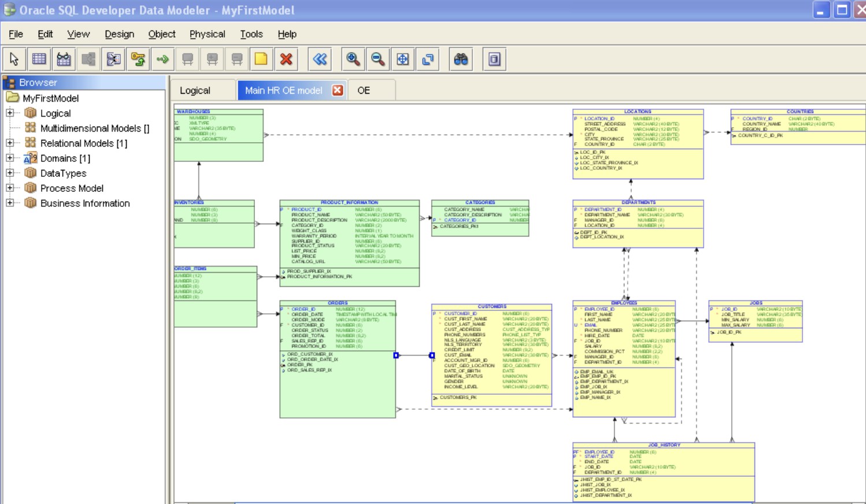Image resolution: width=866 pixels, height=504 pixels.
Task: Click the New FK Relation key icon
Action: [138, 59]
